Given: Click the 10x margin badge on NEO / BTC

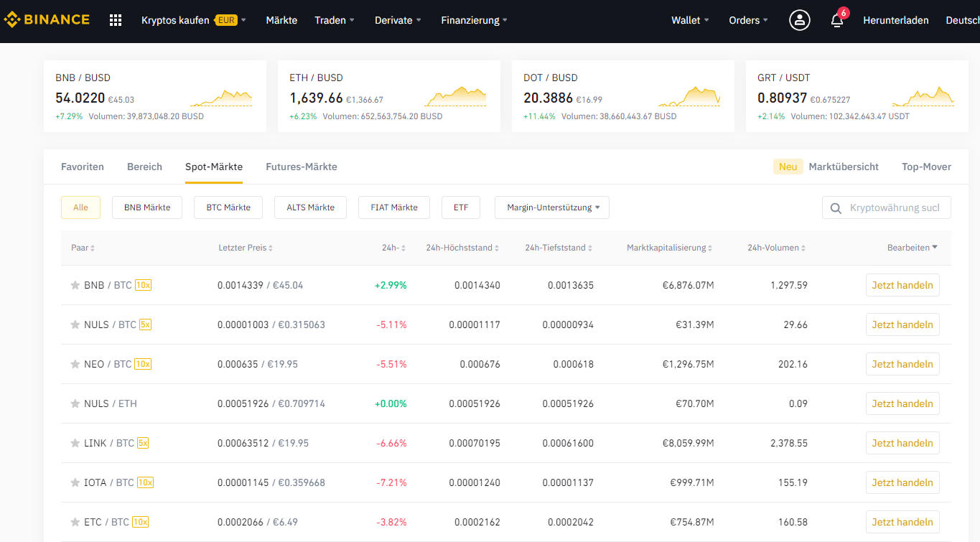Looking at the screenshot, I should [x=143, y=364].
